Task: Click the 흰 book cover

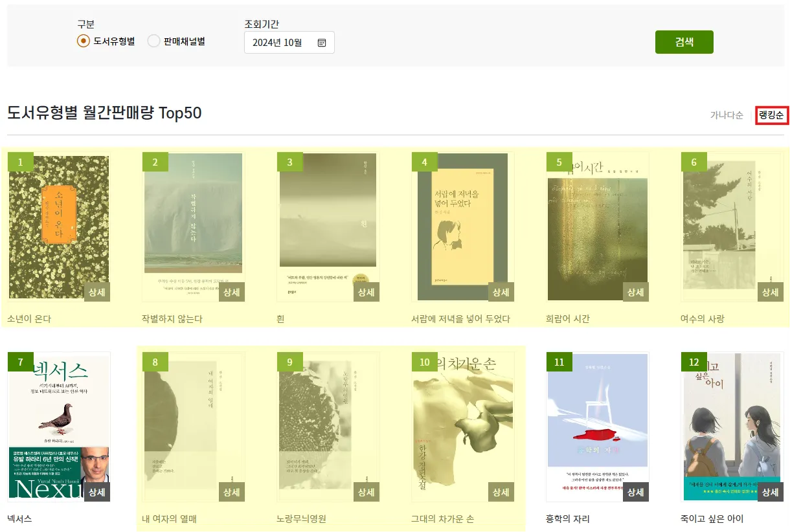Action: click(x=328, y=227)
